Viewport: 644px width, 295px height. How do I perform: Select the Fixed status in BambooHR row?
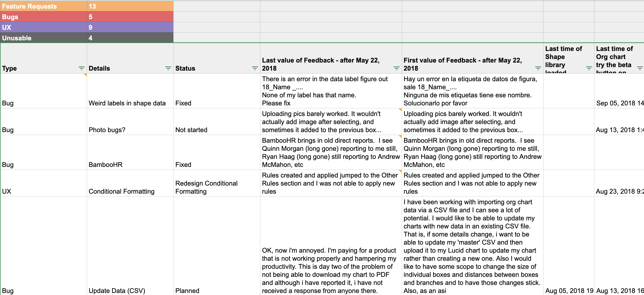coord(183,165)
